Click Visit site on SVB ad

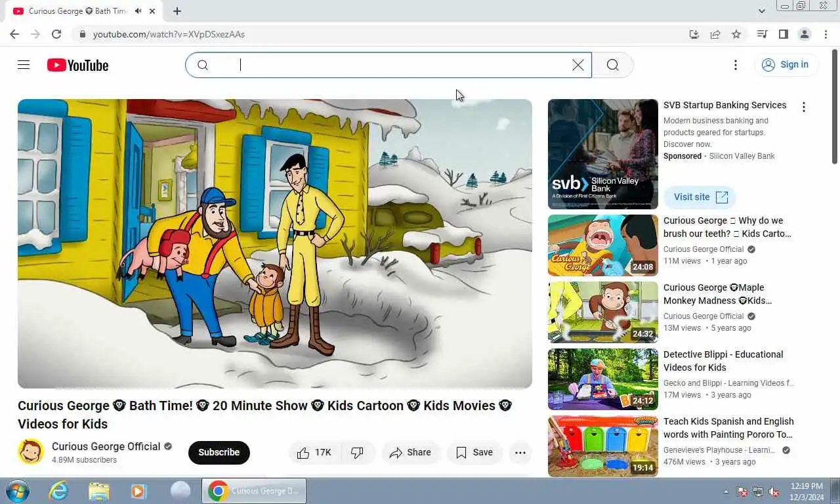coord(700,197)
